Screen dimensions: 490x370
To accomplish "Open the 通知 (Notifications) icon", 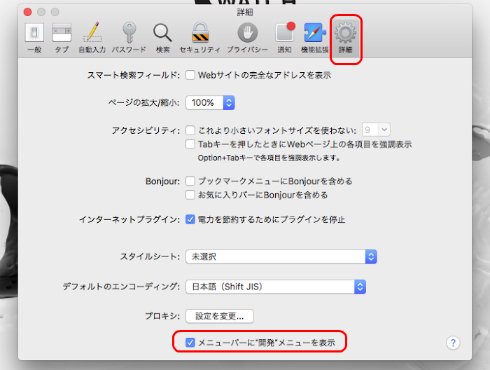I will pyautogui.click(x=285, y=38).
